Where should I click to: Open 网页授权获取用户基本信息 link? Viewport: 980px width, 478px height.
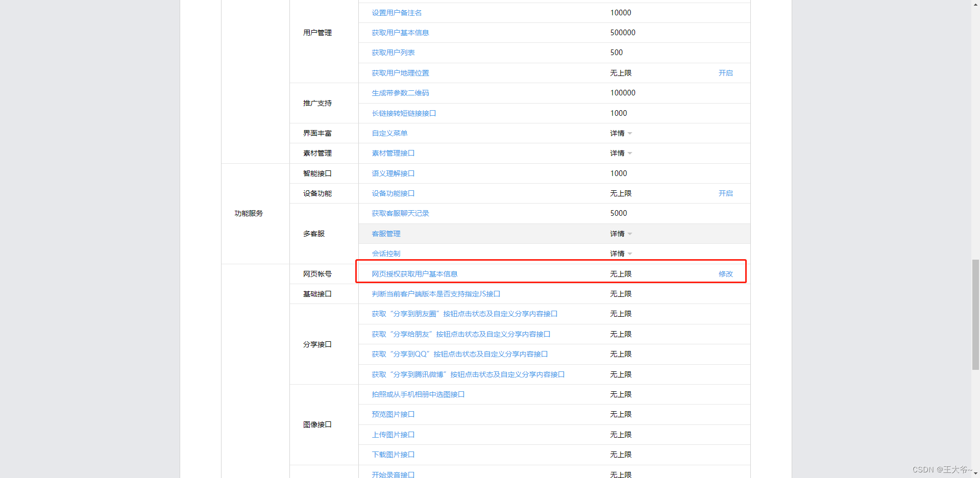(x=414, y=274)
